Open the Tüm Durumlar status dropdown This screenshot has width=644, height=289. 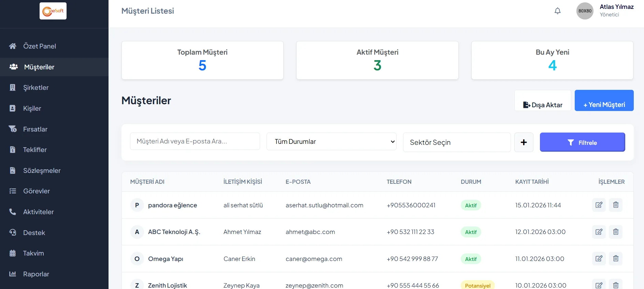tap(331, 141)
